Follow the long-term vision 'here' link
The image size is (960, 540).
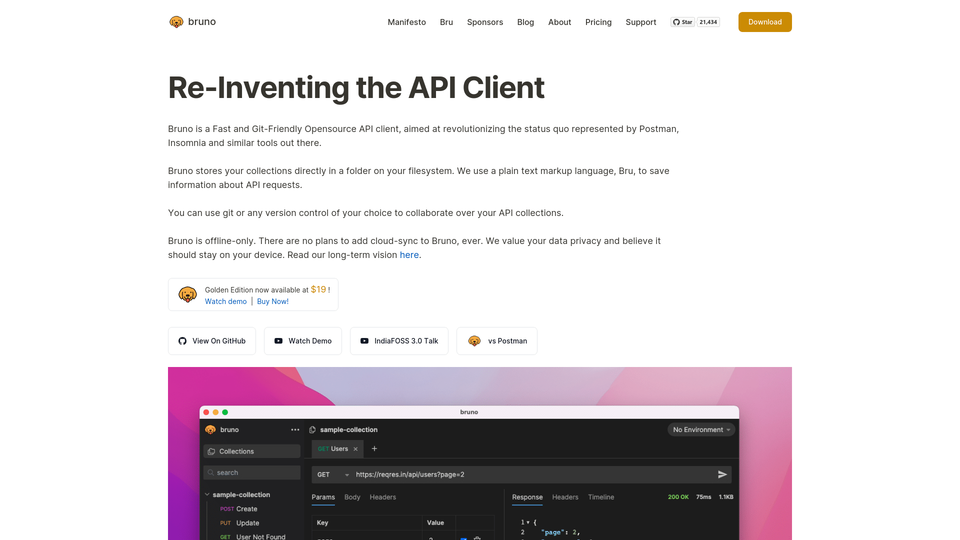click(409, 255)
